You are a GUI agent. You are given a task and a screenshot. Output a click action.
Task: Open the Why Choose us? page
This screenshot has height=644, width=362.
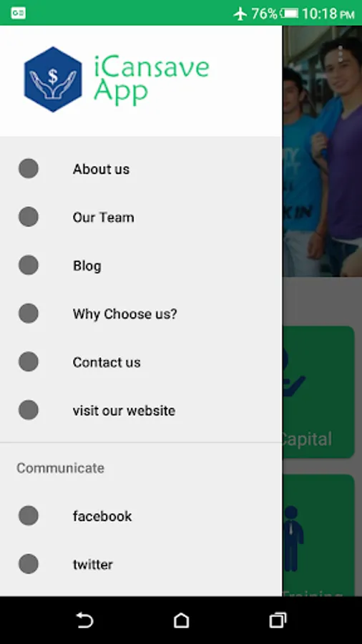click(x=141, y=314)
